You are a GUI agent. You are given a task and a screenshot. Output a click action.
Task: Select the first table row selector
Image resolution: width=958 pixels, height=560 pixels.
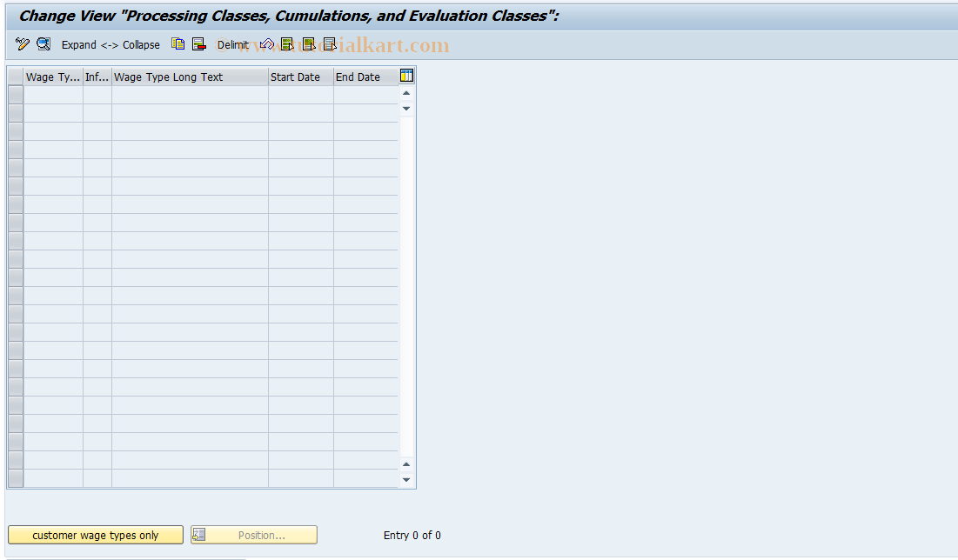click(16, 95)
